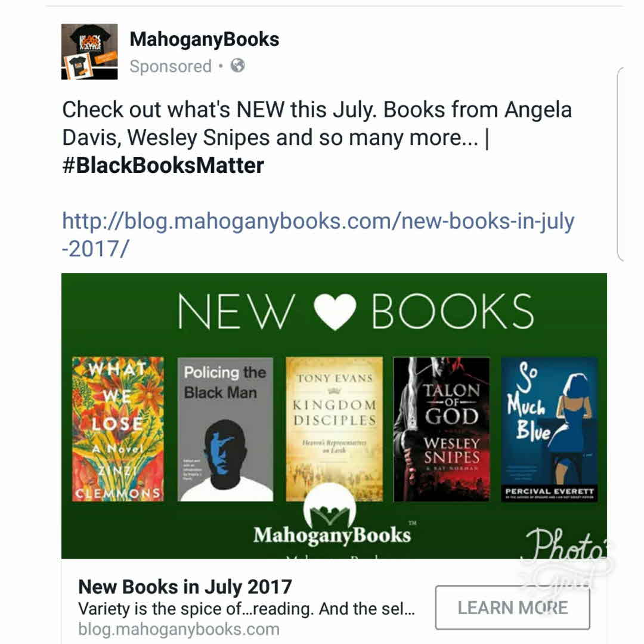Tap the Policing the Black Man cover

(x=225, y=429)
